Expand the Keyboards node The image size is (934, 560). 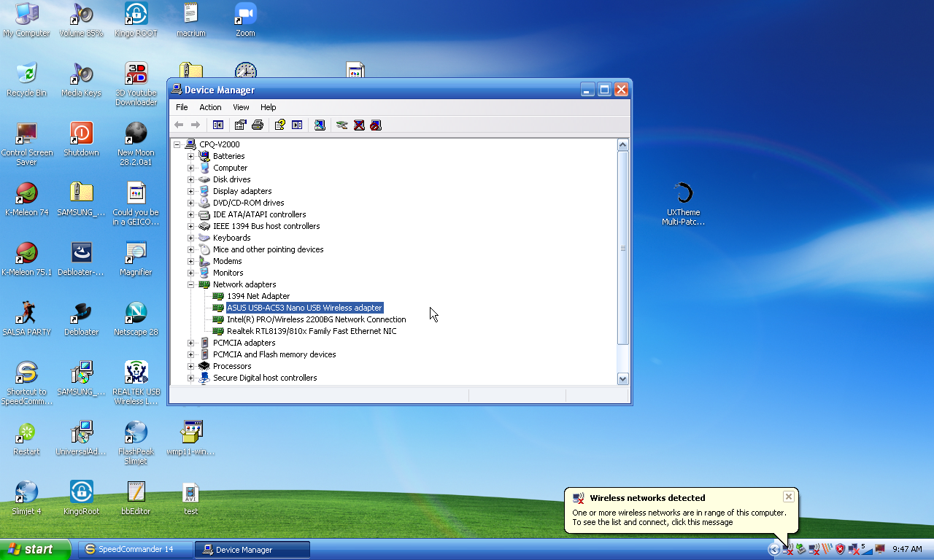coord(190,238)
